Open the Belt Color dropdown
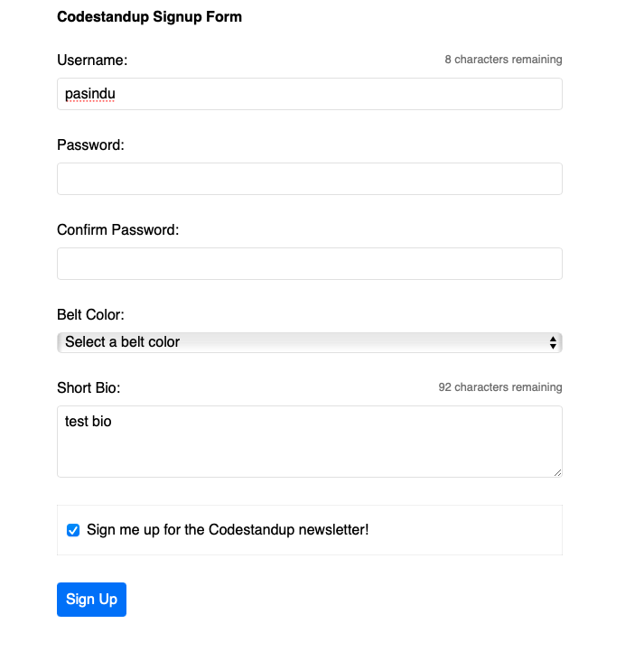This screenshot has height=661, width=644. tap(309, 342)
